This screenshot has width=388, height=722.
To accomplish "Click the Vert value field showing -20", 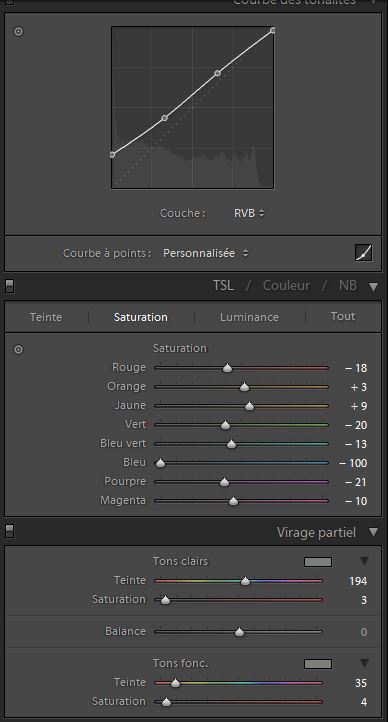I will [356, 425].
